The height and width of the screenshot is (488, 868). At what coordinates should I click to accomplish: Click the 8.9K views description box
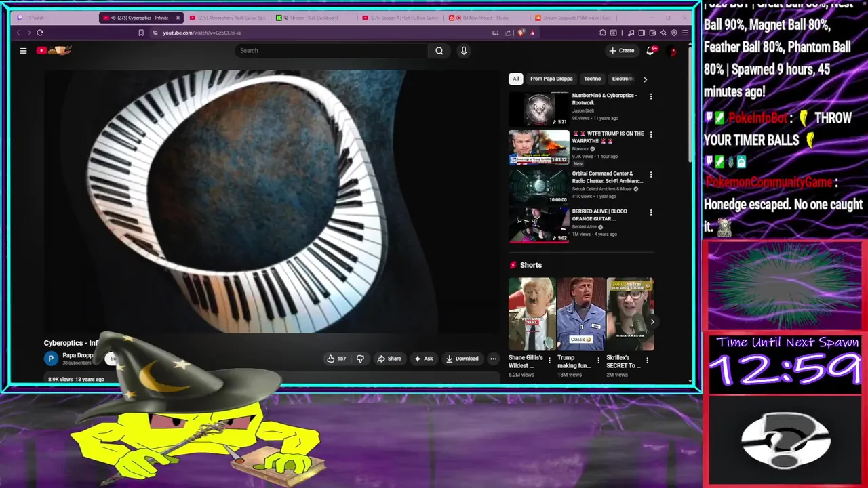(271, 379)
